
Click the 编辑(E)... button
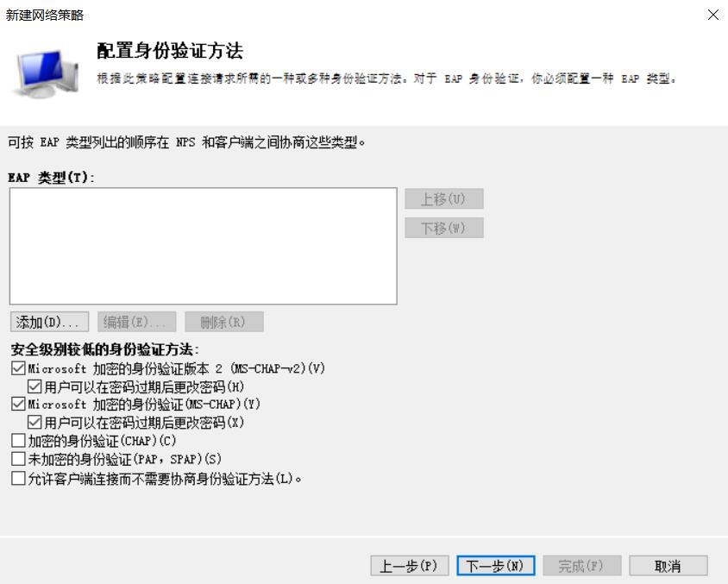pyautogui.click(x=136, y=322)
